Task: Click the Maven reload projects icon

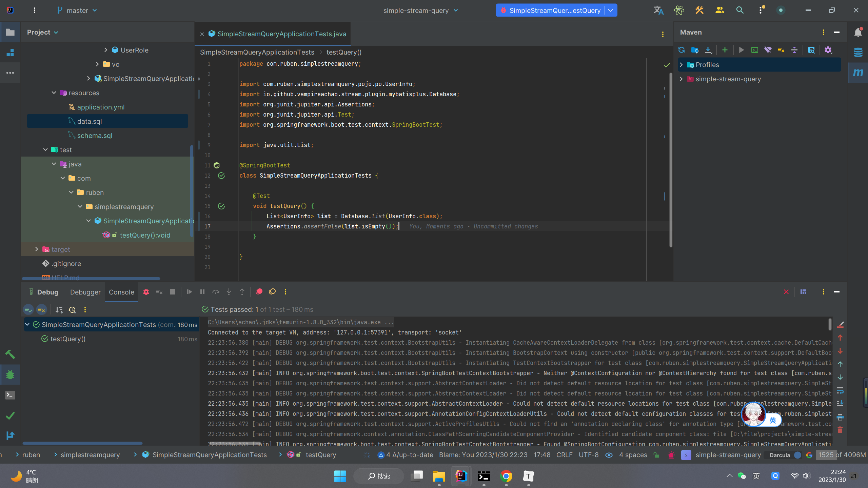Action: 682,50
